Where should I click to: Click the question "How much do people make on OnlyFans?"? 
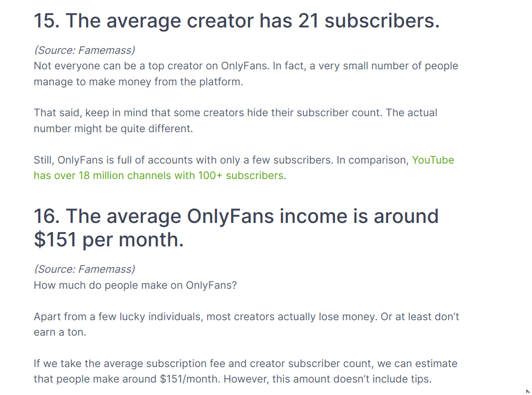click(135, 285)
